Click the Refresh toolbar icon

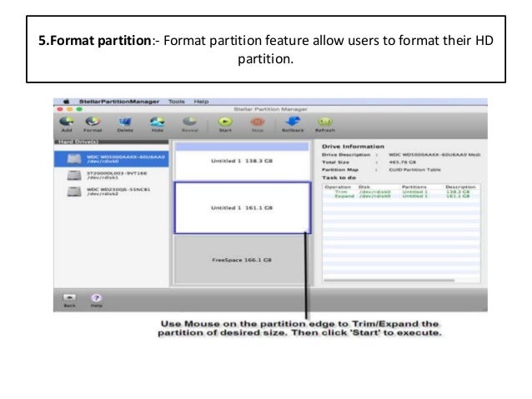pos(325,124)
